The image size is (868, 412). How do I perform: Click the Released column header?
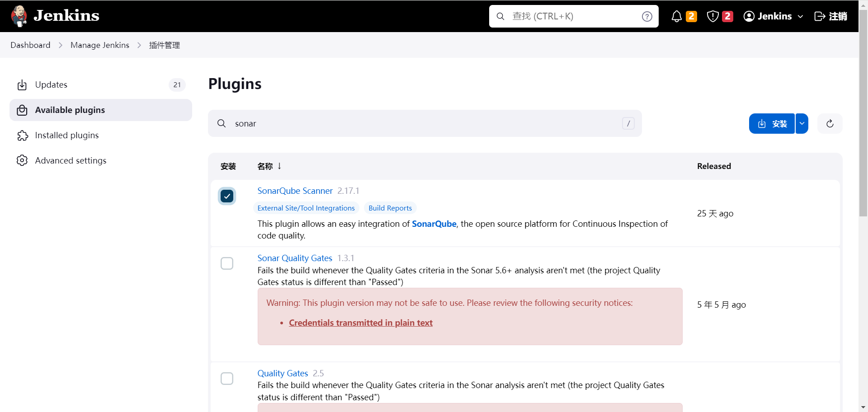coord(714,166)
